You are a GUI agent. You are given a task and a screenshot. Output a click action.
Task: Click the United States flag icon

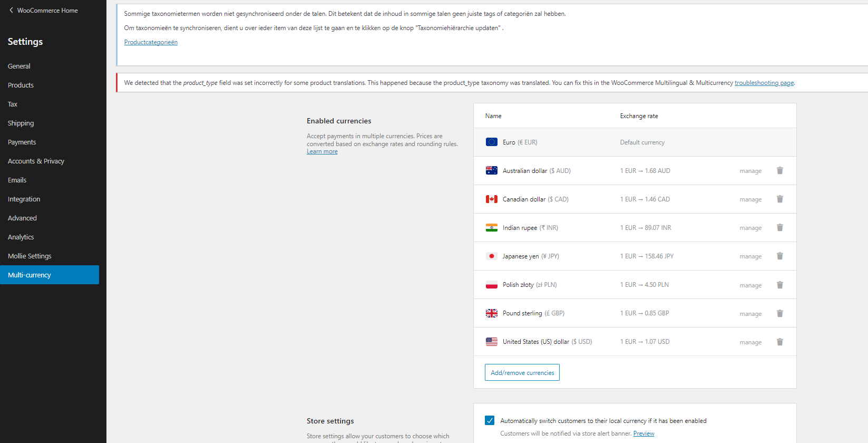tap(491, 342)
